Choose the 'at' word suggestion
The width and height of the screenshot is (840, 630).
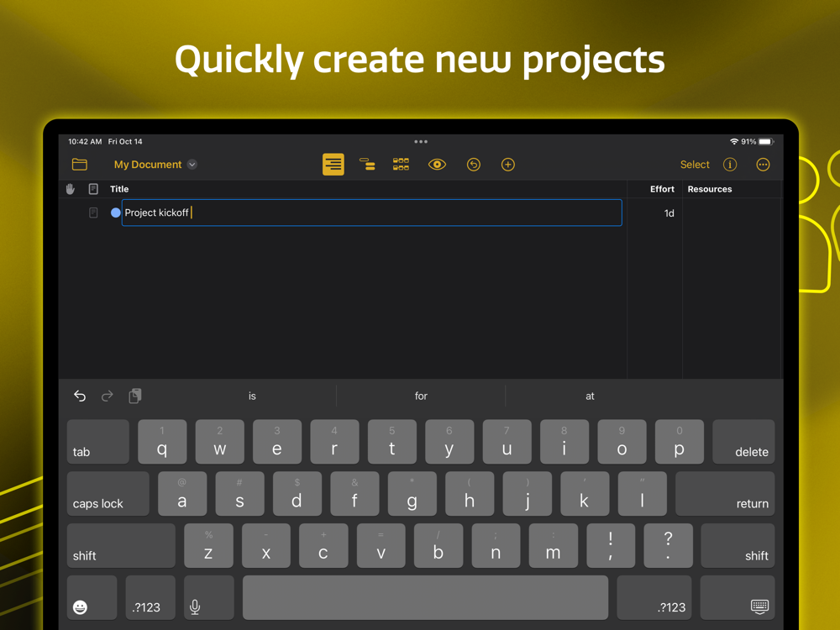(590, 396)
